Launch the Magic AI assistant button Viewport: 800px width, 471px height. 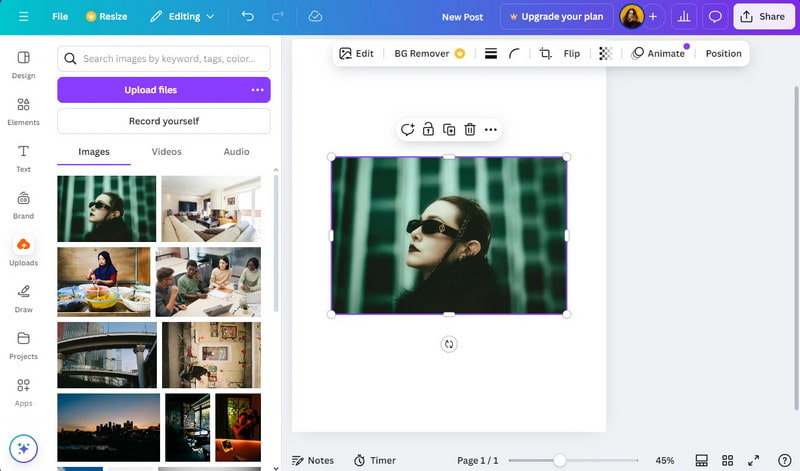23,448
